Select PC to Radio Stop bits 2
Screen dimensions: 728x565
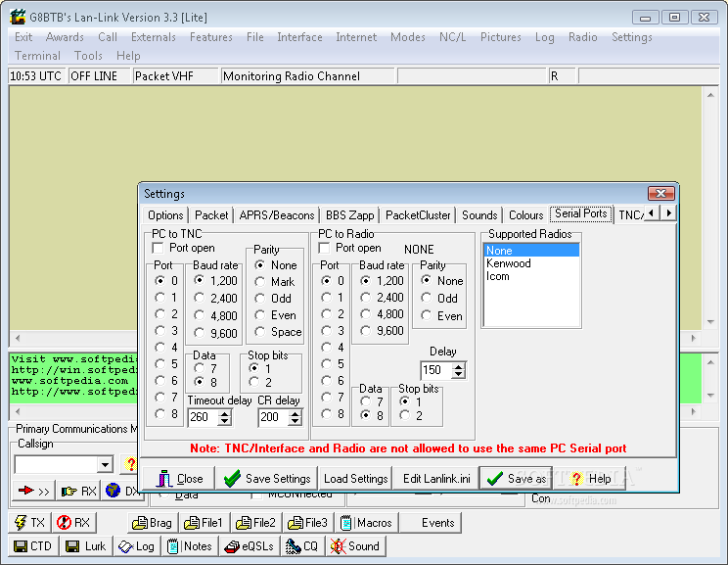coord(405,415)
